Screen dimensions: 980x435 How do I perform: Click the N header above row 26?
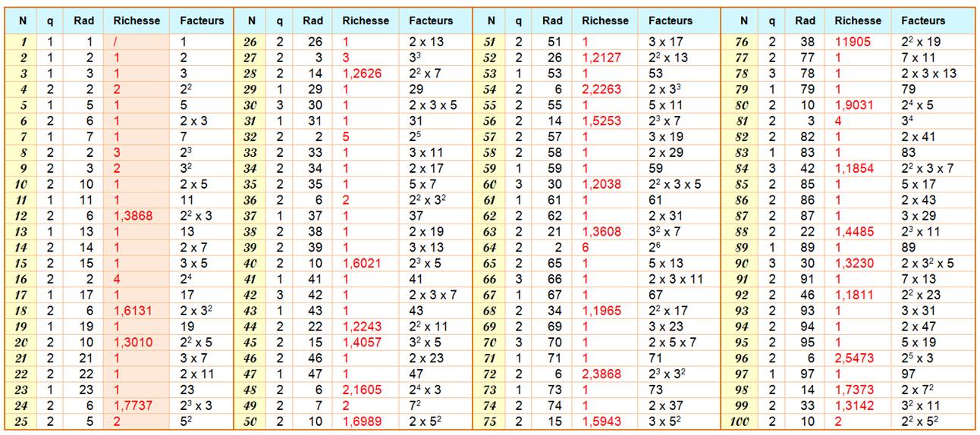[251, 20]
